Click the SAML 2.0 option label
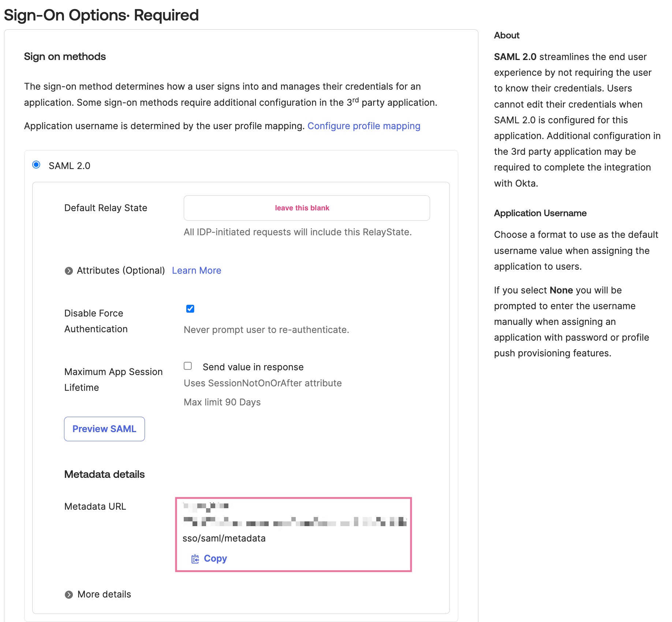The image size is (672, 622). (x=70, y=166)
